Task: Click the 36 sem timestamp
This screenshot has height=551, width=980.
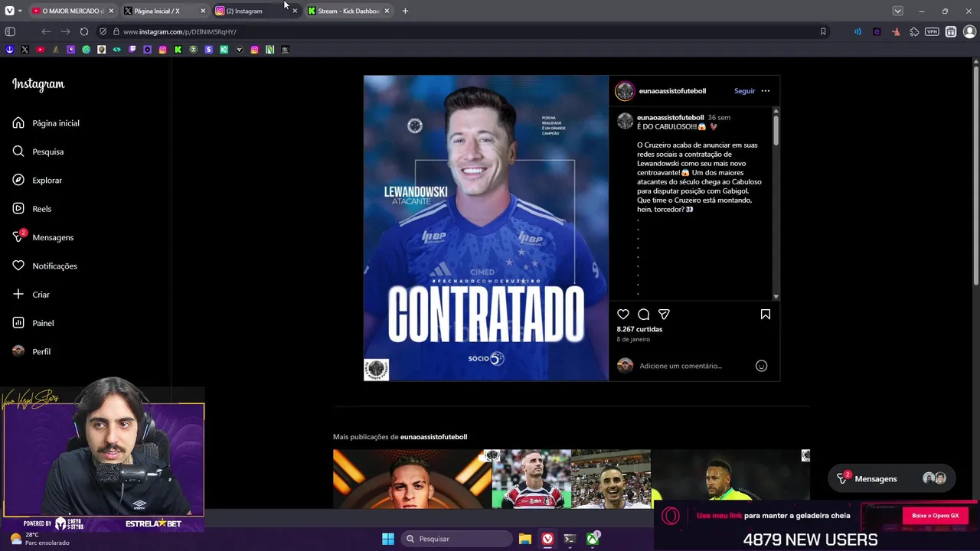Action: pyautogui.click(x=719, y=118)
